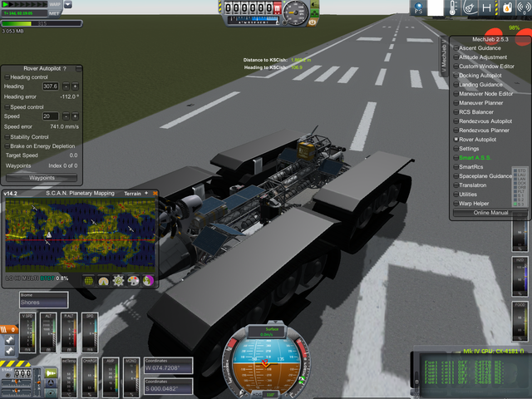Open the PS toolbar icon

point(418,7)
